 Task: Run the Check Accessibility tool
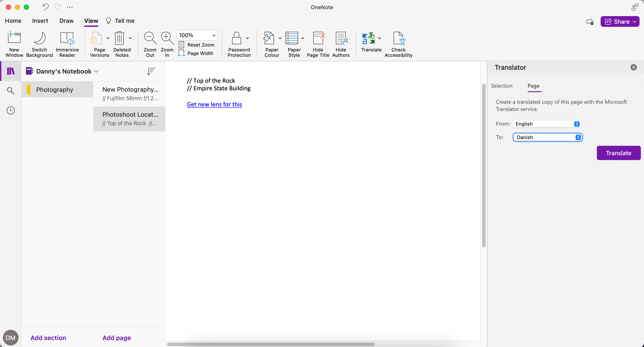point(398,44)
